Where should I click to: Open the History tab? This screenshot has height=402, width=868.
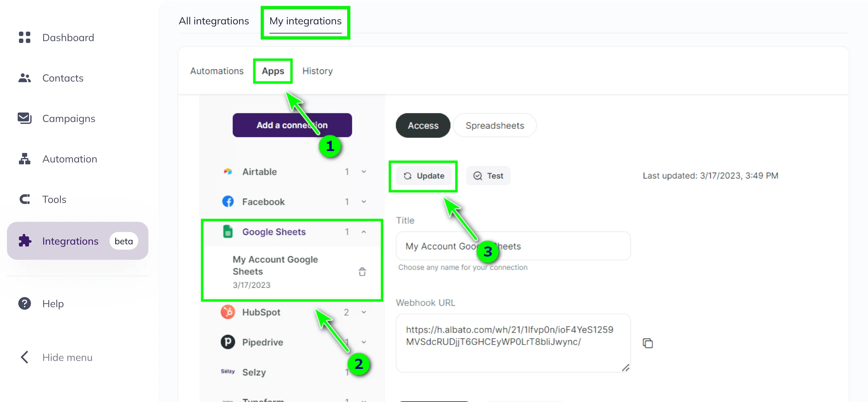(317, 71)
